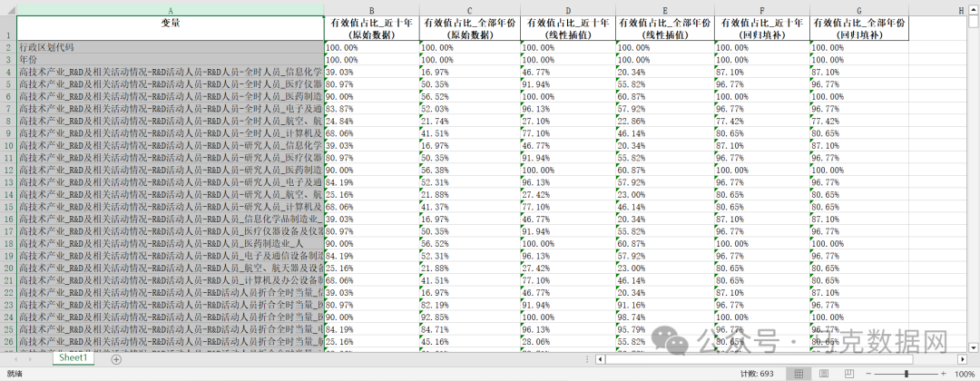The width and height of the screenshot is (980, 381).
Task: Click the vertical scrollbar down arrow
Action: (973, 347)
